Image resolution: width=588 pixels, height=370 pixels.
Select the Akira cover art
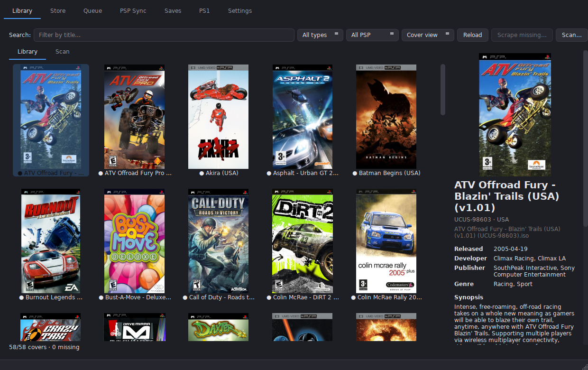(219, 117)
